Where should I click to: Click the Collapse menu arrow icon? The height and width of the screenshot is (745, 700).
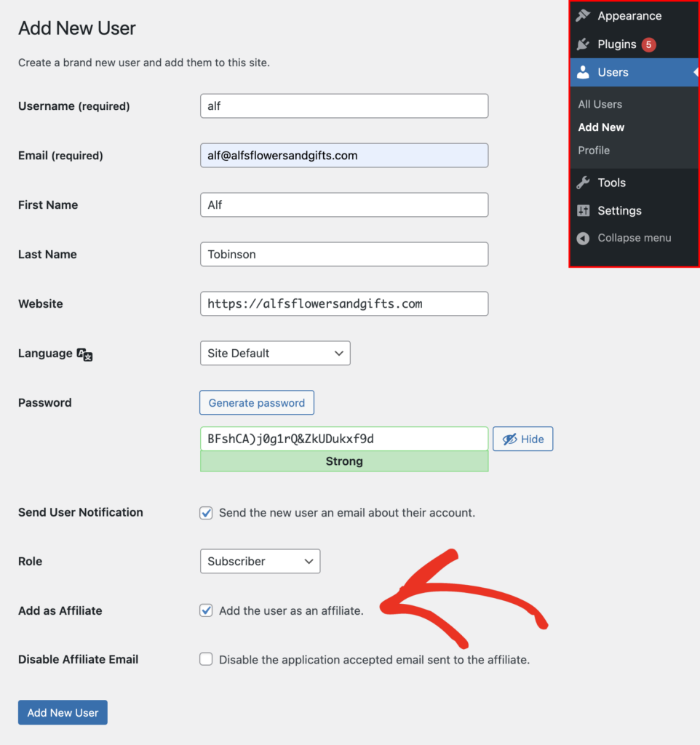(583, 238)
